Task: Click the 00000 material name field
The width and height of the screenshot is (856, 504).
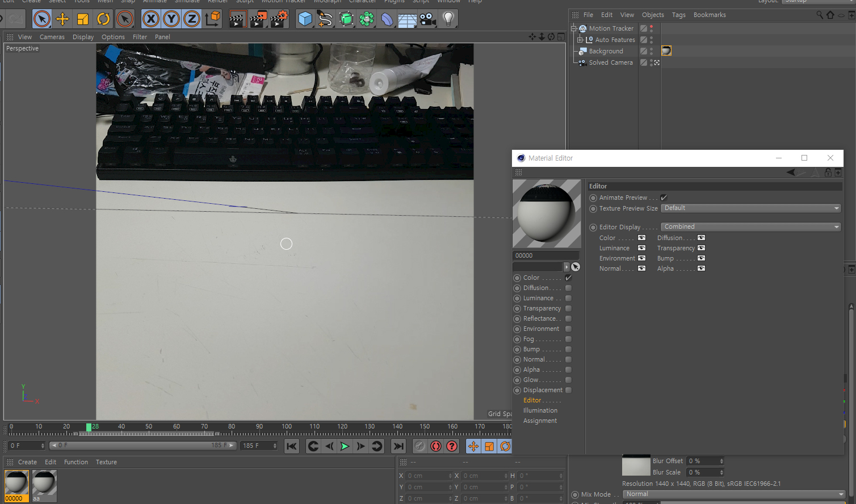Action: (x=546, y=255)
